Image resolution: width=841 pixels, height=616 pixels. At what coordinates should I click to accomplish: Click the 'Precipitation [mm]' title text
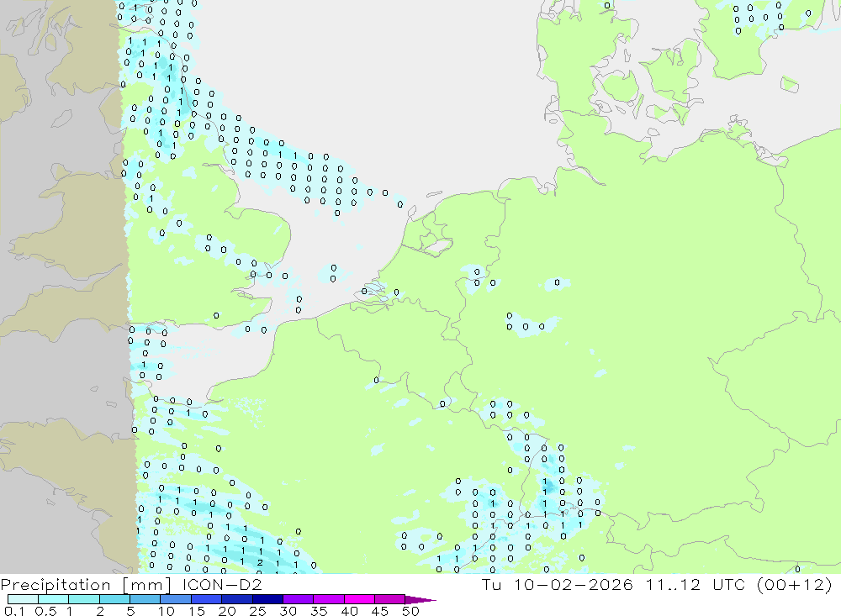(86, 585)
